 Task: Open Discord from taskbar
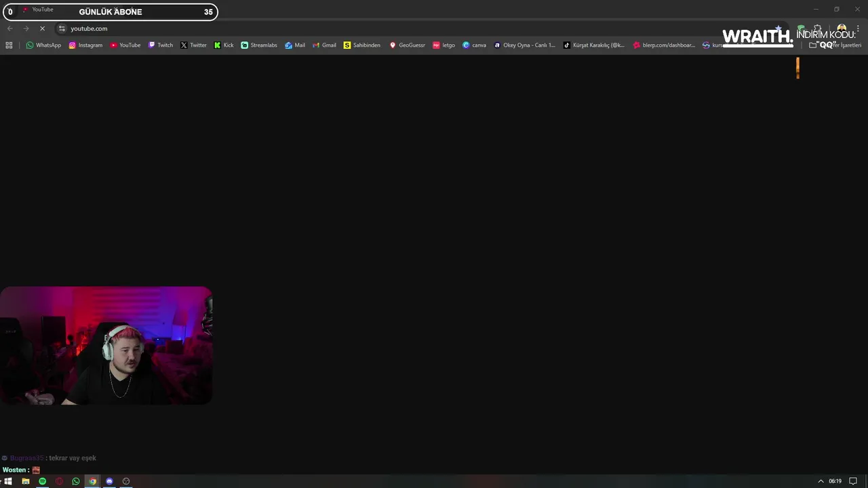109,481
